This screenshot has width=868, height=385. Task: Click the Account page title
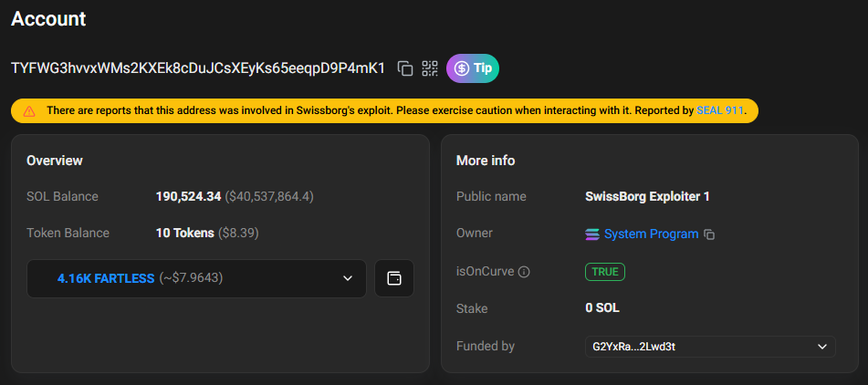coord(48,19)
